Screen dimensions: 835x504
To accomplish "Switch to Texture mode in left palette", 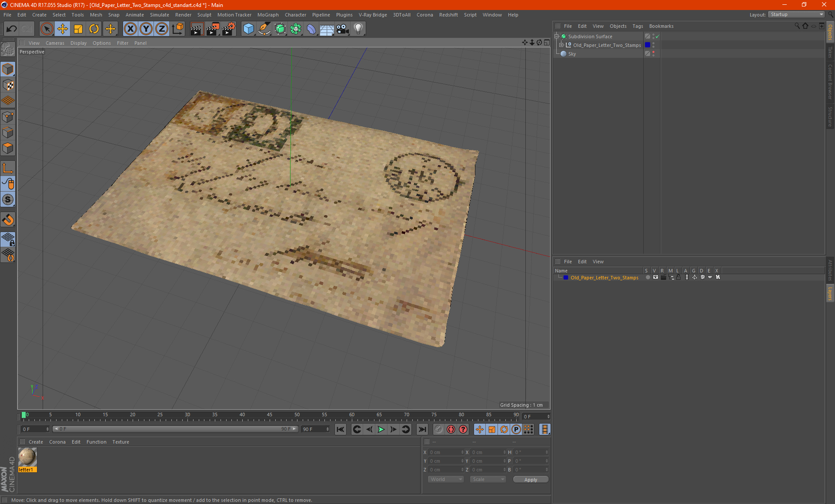I will pyautogui.click(x=8, y=85).
